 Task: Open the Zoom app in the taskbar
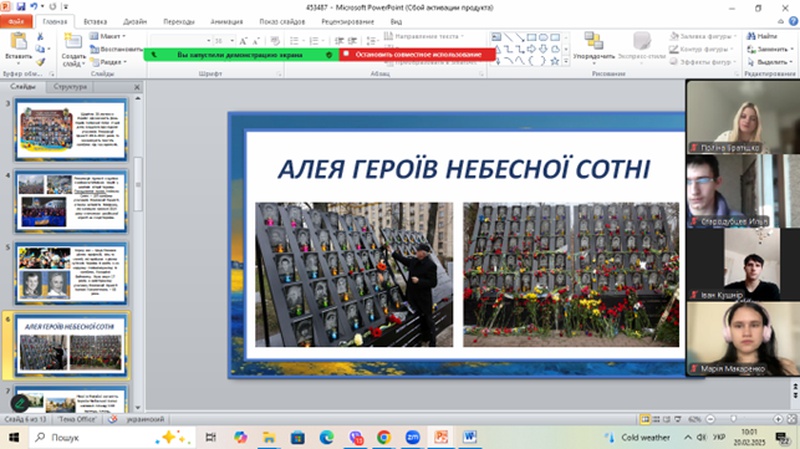(411, 437)
